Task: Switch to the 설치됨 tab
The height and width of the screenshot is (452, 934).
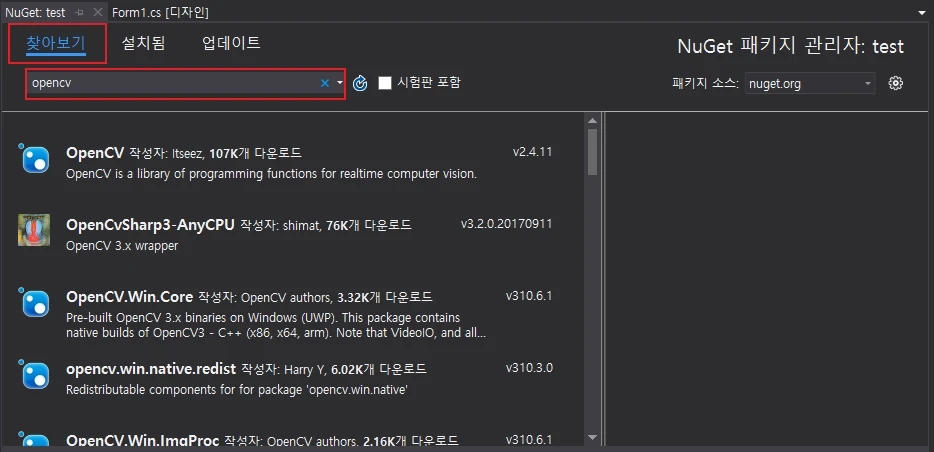Action: (143, 43)
